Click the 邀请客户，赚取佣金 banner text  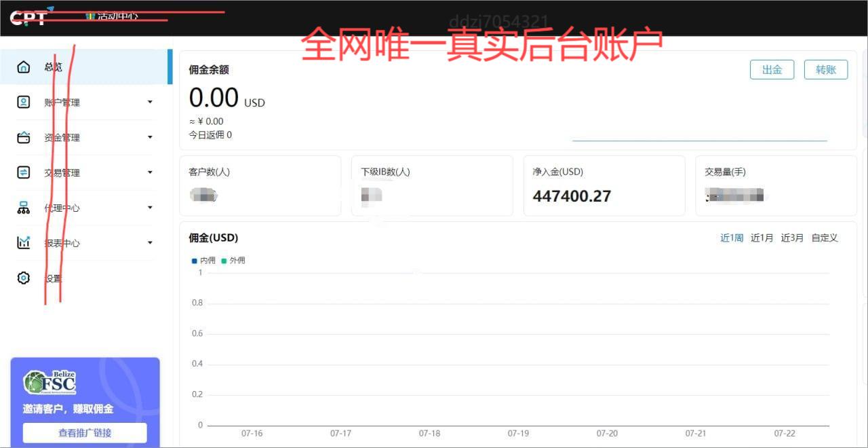click(68, 409)
